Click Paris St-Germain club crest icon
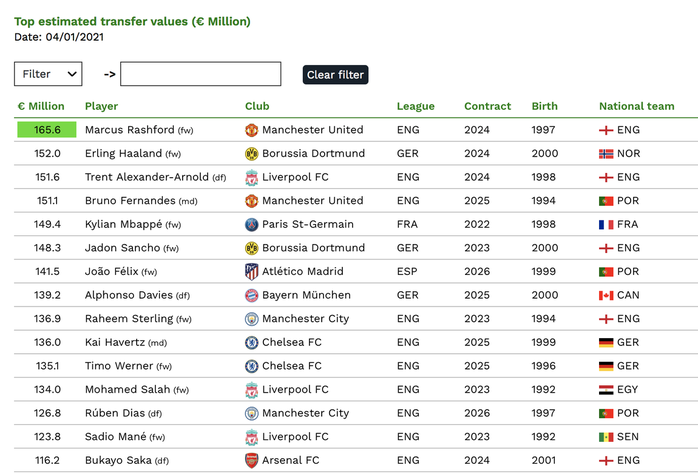Screen dimensions: 698x474 (252, 224)
